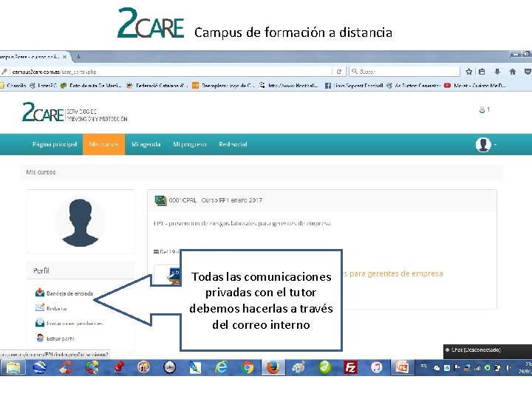
Task: Open Reemplazar logo bookmark
Action: click(x=223, y=86)
